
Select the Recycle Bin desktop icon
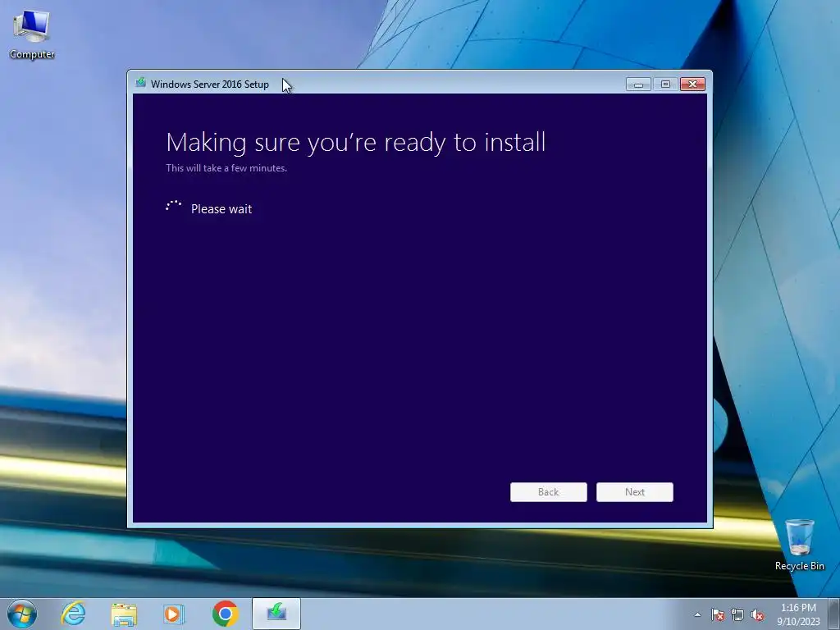[x=799, y=545]
